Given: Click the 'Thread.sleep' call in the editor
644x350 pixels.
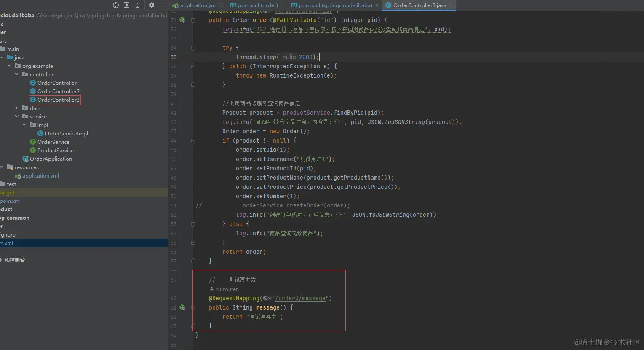Looking at the screenshot, I should [x=256, y=57].
